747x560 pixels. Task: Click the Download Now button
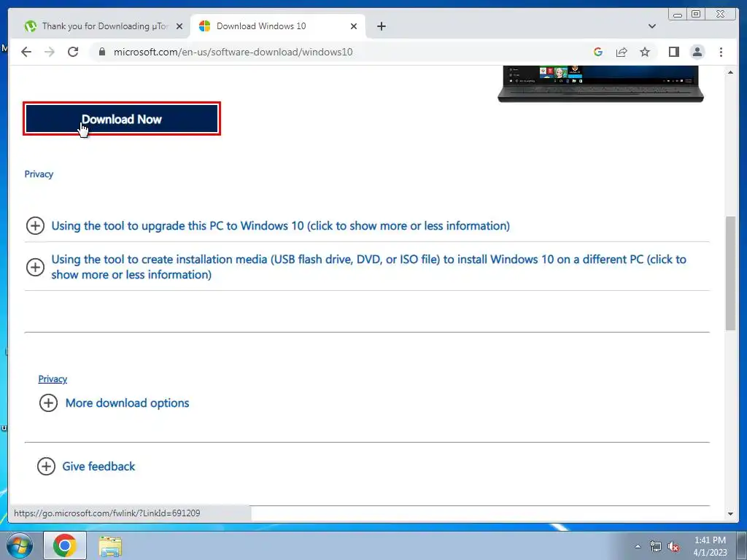122,119
